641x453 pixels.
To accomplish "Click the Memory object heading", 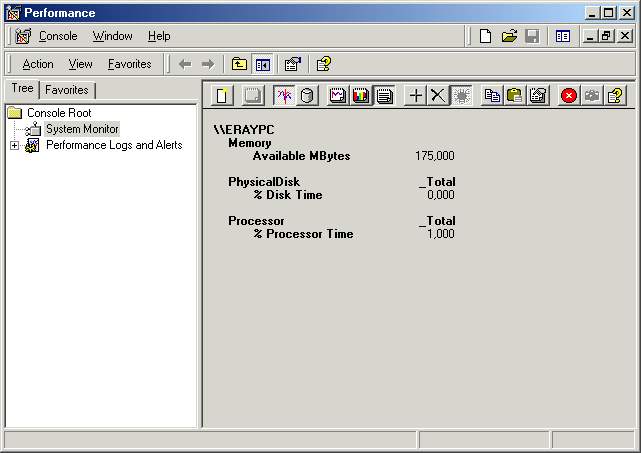I will tap(250, 143).
